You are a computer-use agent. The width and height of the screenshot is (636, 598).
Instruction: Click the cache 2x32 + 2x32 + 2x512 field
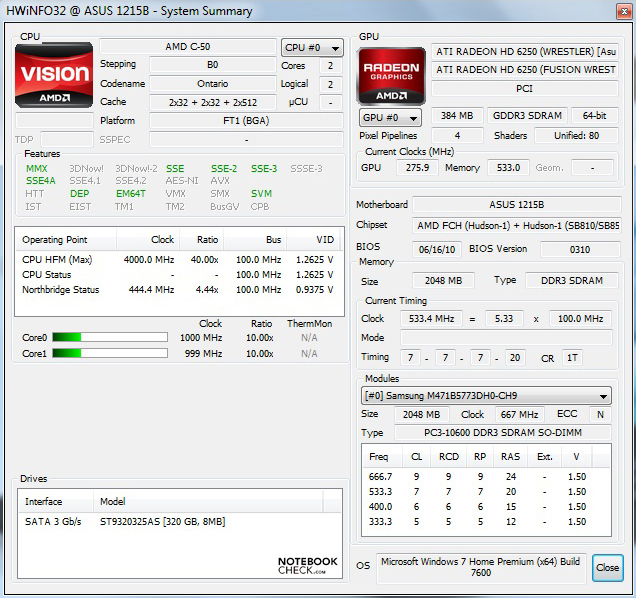[213, 102]
